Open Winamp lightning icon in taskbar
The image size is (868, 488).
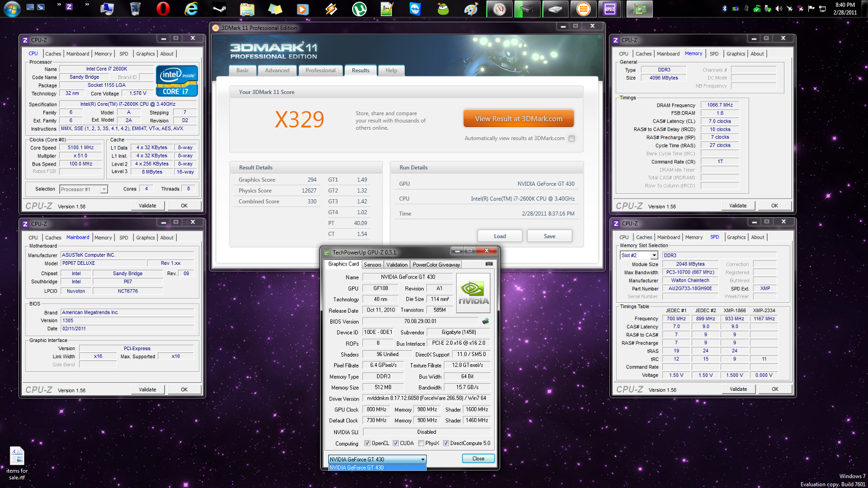coord(331,9)
